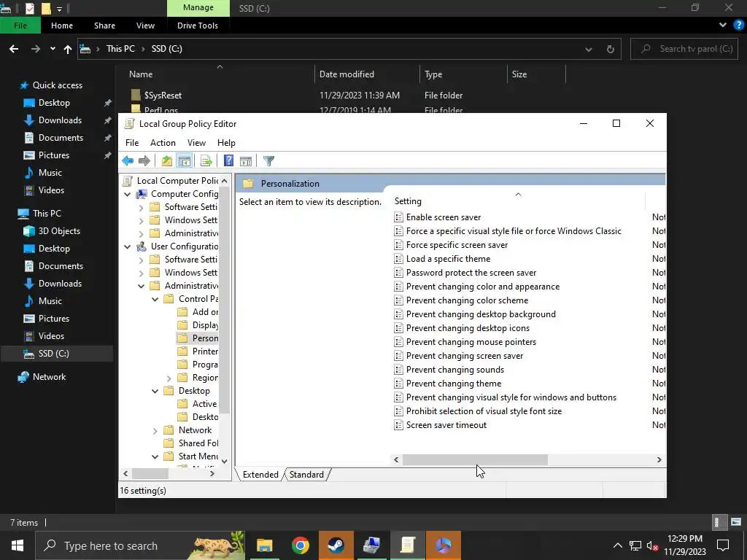The height and width of the screenshot is (560, 747).
Task: Go up one level with the folder-up icon
Action: pos(167,161)
